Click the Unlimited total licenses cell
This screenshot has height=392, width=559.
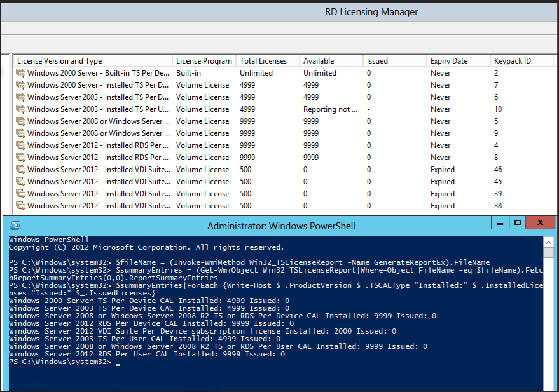click(256, 73)
